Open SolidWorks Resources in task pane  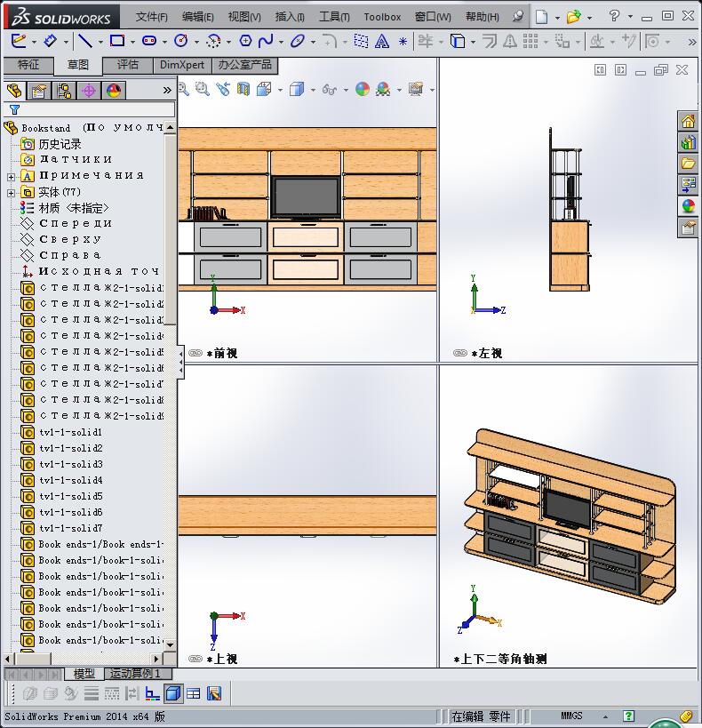pyautogui.click(x=688, y=122)
